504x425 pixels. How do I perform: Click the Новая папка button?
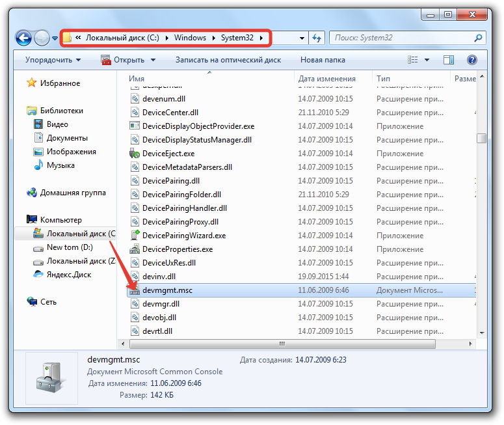(x=322, y=60)
